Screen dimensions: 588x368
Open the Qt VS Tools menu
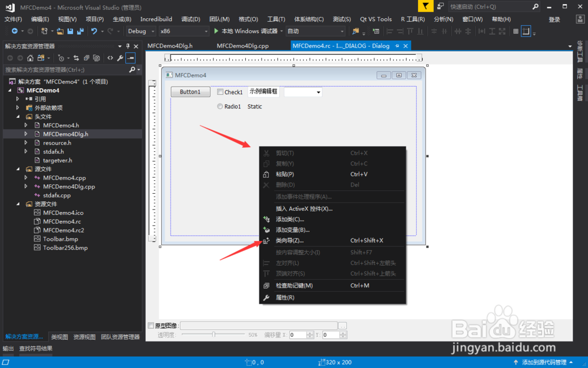point(376,19)
